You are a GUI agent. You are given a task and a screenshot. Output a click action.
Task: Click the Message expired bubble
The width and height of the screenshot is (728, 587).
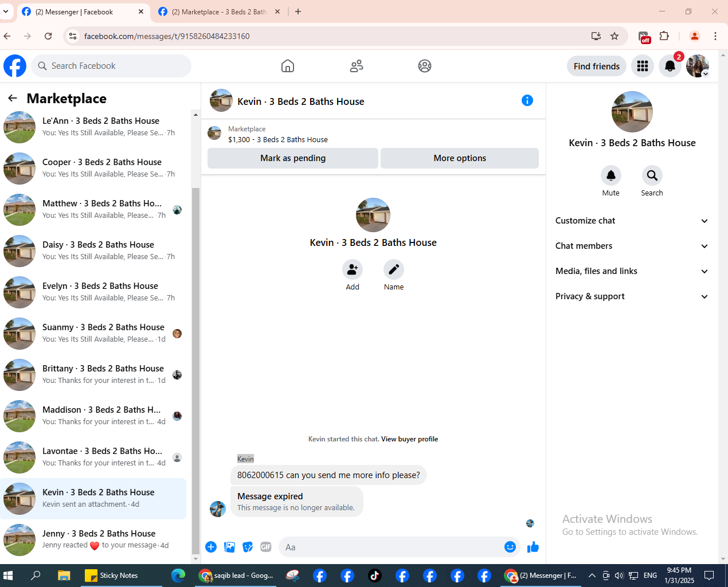tap(296, 502)
